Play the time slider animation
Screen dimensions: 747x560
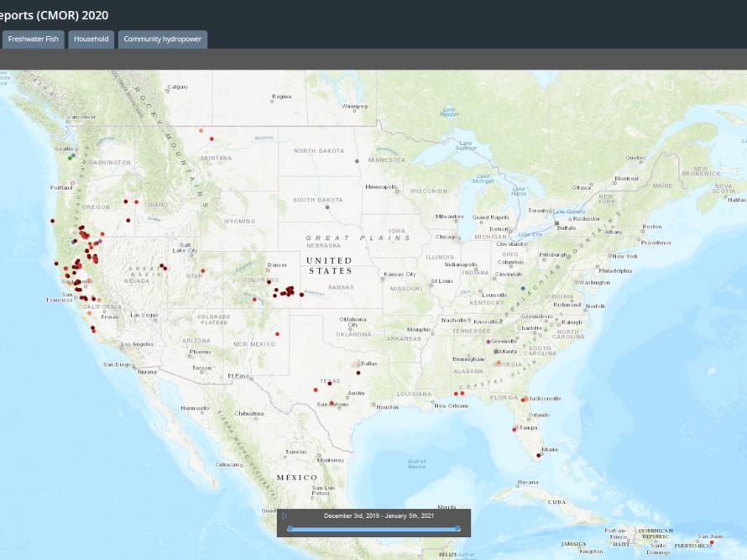pyautogui.click(x=285, y=516)
